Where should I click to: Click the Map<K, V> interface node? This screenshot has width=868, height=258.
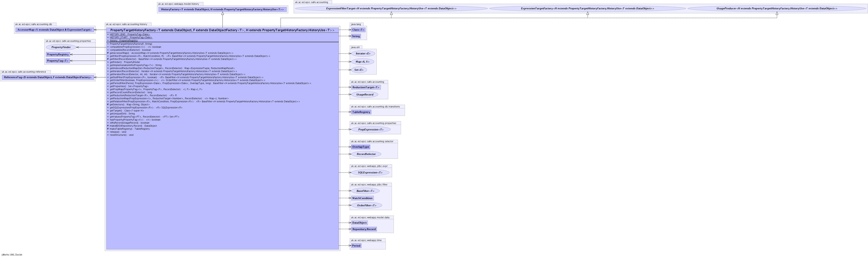coord(362,61)
